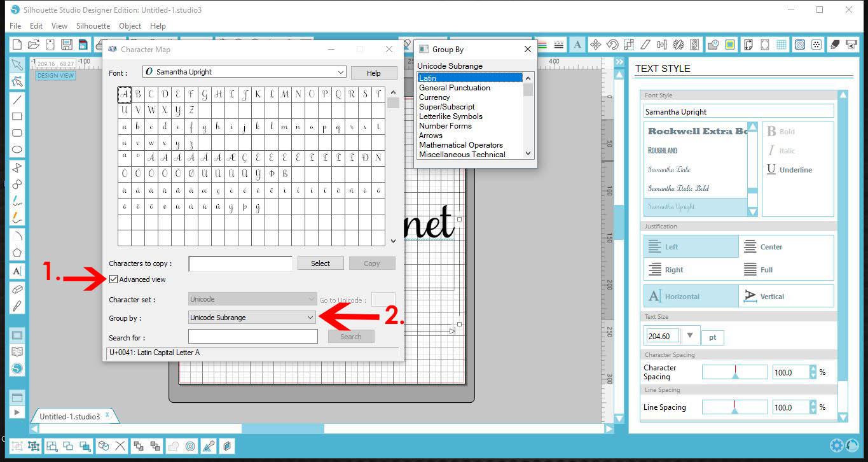Open the Text Style panel icon
This screenshot has width=868, height=462.
pos(577,45)
